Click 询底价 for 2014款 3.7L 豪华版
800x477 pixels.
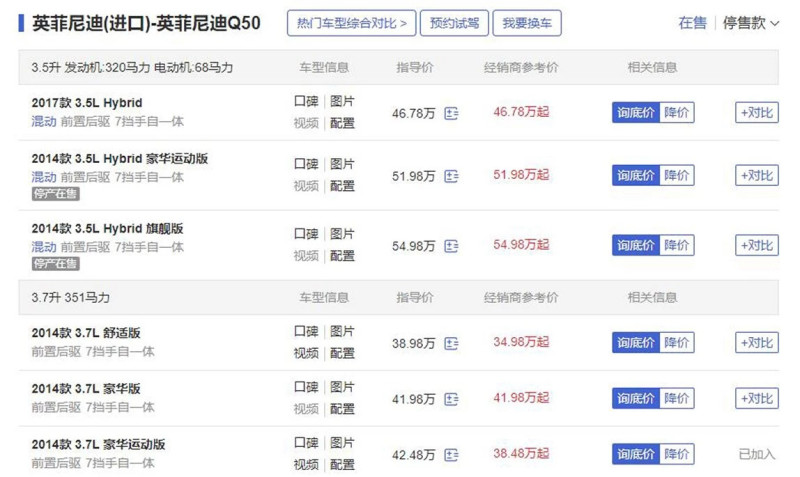click(636, 398)
